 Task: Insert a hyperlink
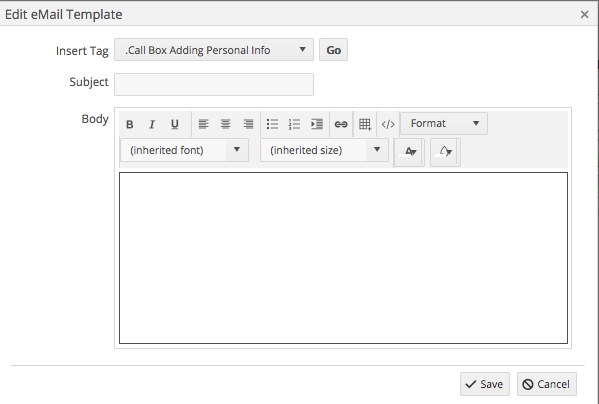(341, 124)
